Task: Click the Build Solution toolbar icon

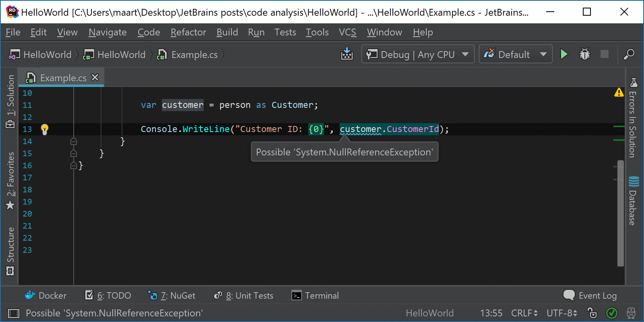Action: point(347,54)
